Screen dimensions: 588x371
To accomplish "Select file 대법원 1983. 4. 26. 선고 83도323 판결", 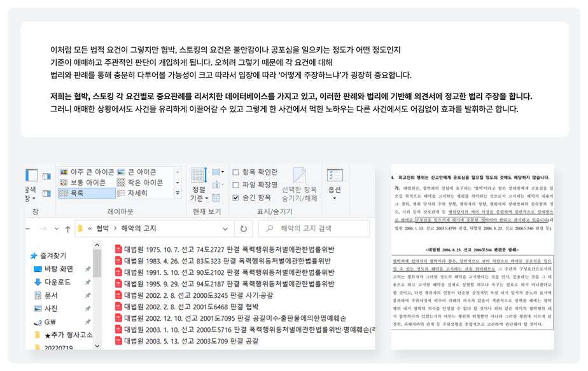I will [223, 261].
